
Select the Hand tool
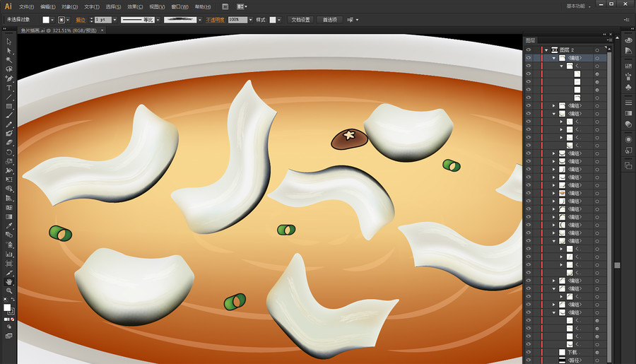click(x=9, y=281)
